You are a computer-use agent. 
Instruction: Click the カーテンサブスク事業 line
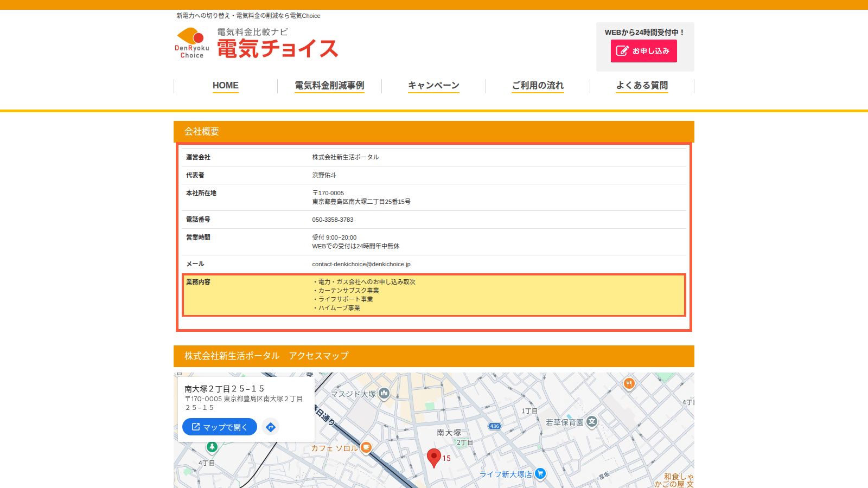(x=346, y=291)
